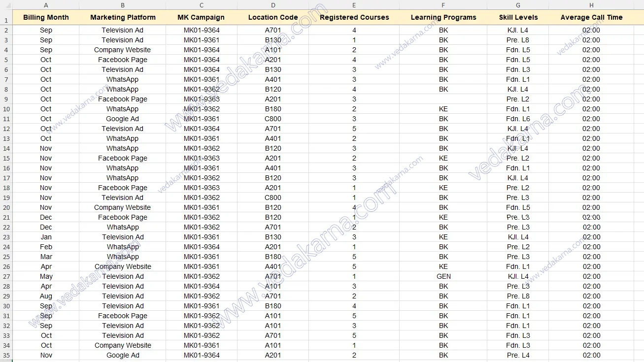Click the "Billing Month" header cell
The image size is (644, 362).
46,17
